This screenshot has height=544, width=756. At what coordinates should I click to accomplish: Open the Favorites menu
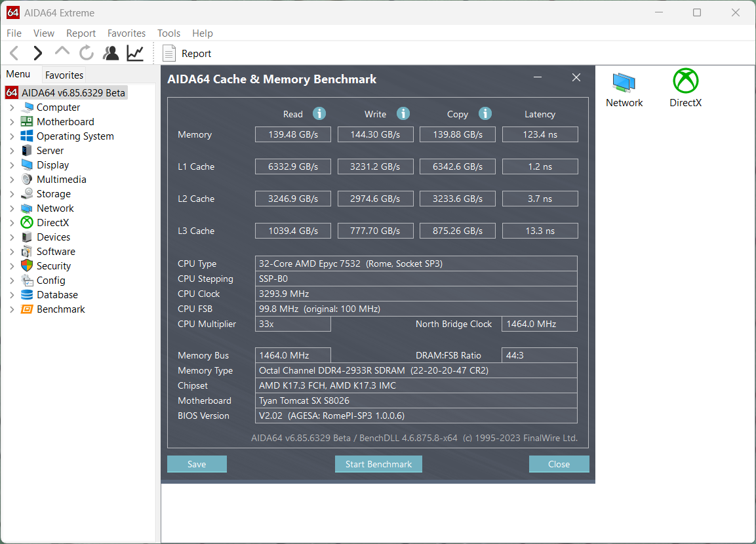click(127, 33)
